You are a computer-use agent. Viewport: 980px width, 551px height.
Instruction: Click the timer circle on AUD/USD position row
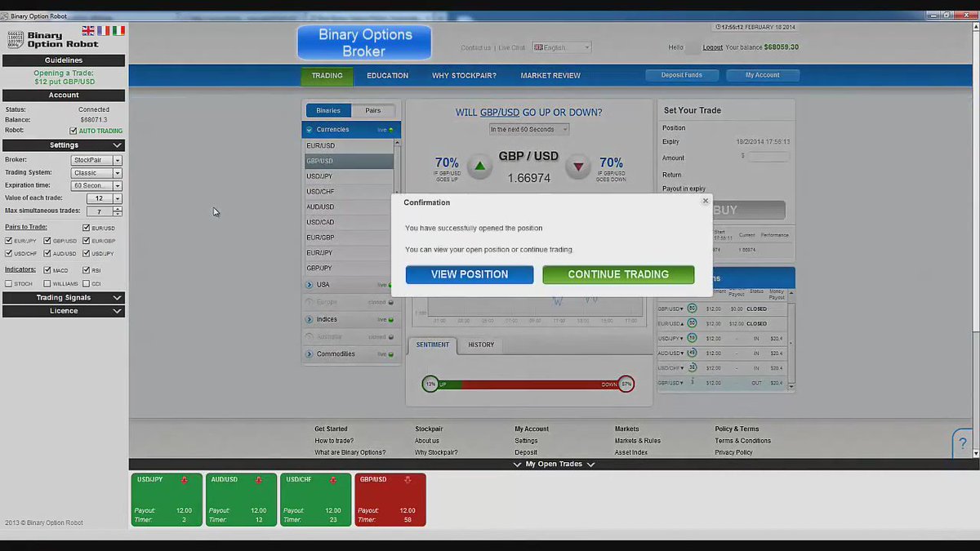point(692,353)
